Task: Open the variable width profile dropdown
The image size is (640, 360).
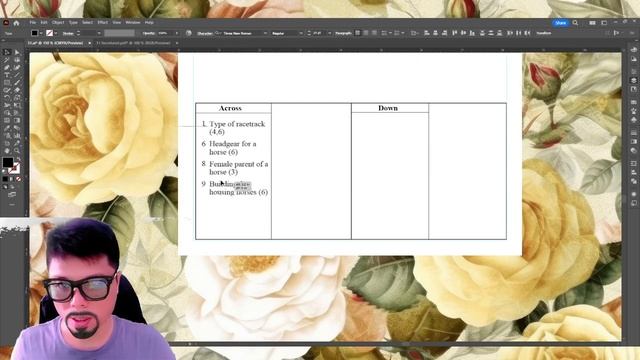Action: (x=119, y=33)
